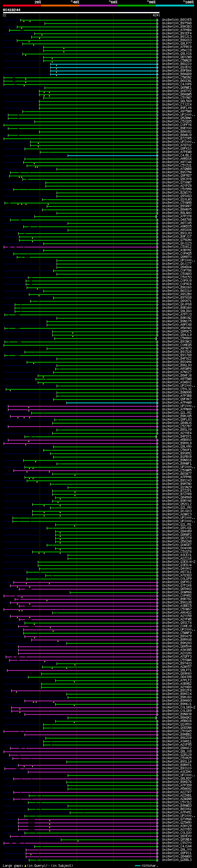
Task: Select the label UniRef100_Q9SH71
Action: (x=177, y=301)
